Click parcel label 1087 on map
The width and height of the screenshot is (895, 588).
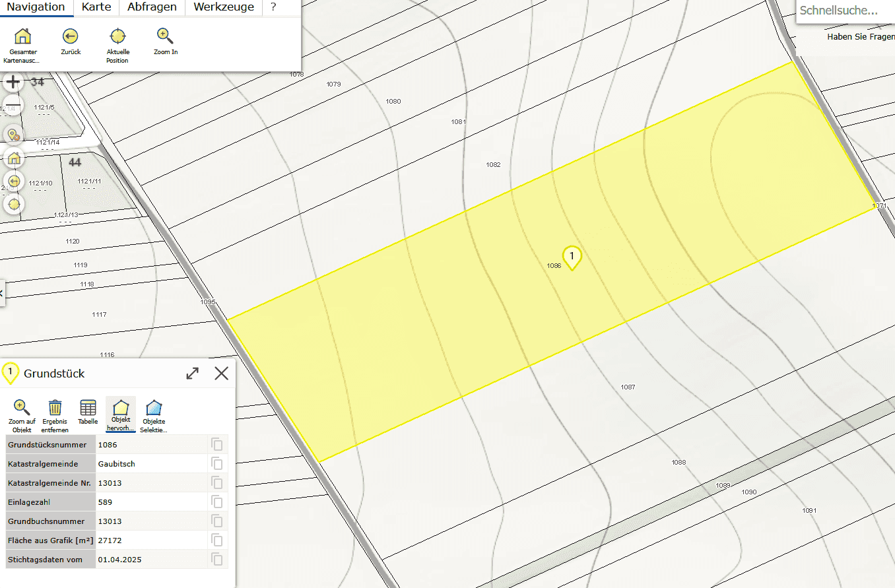click(628, 387)
